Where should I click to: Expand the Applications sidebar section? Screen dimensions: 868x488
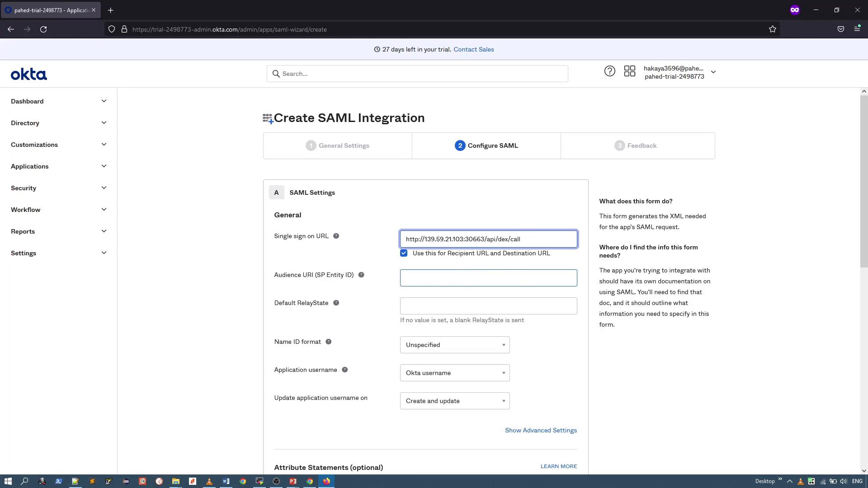(58, 166)
